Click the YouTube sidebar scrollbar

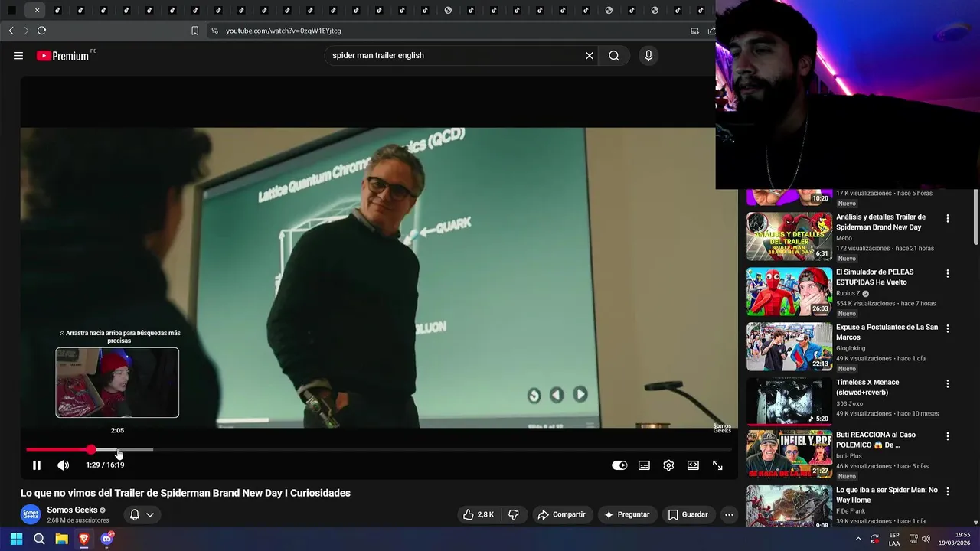click(x=975, y=218)
